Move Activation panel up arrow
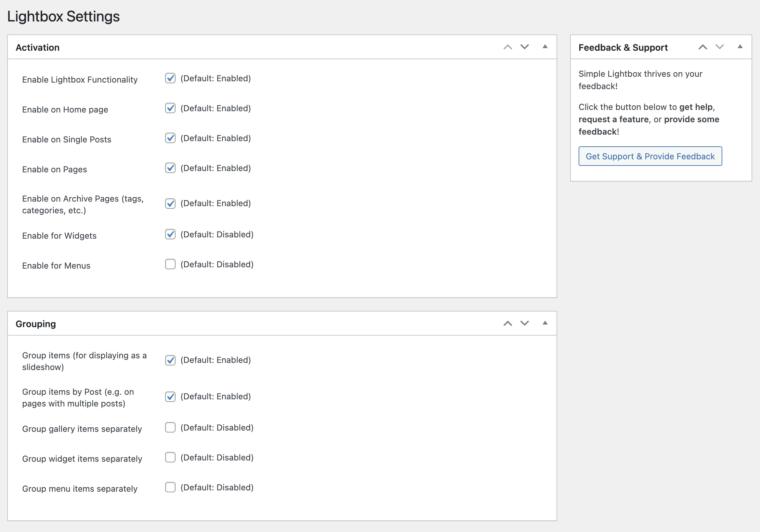760x532 pixels. tap(507, 47)
